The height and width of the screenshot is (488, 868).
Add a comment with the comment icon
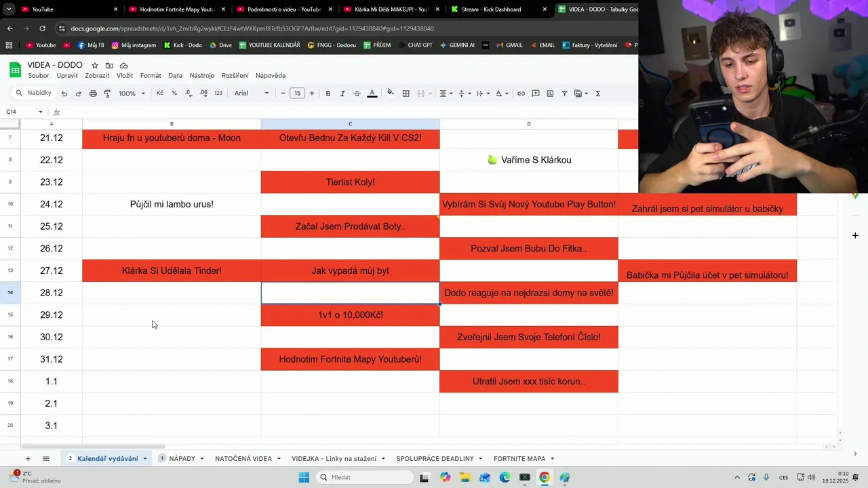click(536, 94)
